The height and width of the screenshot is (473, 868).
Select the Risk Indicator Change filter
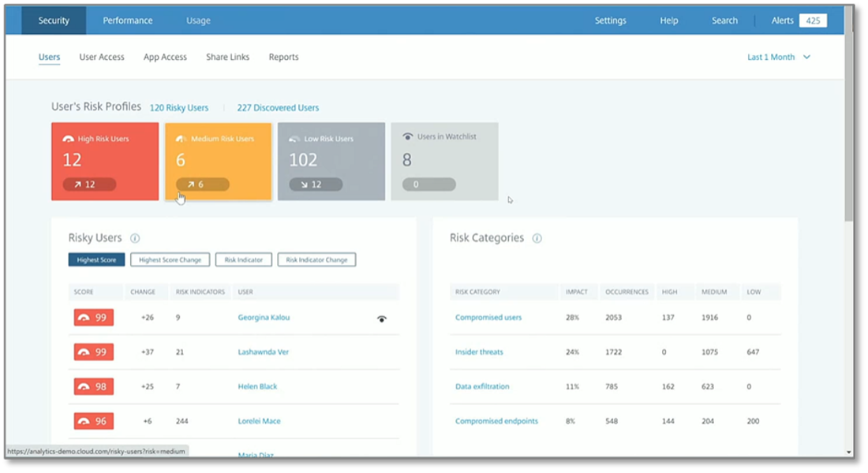point(316,259)
